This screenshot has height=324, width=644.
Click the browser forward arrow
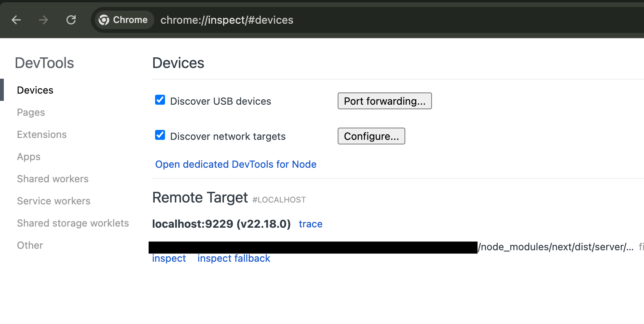[x=44, y=20]
